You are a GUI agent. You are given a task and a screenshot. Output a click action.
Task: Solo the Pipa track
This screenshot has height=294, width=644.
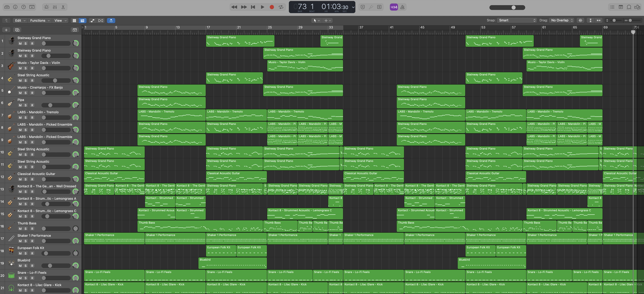(26, 105)
